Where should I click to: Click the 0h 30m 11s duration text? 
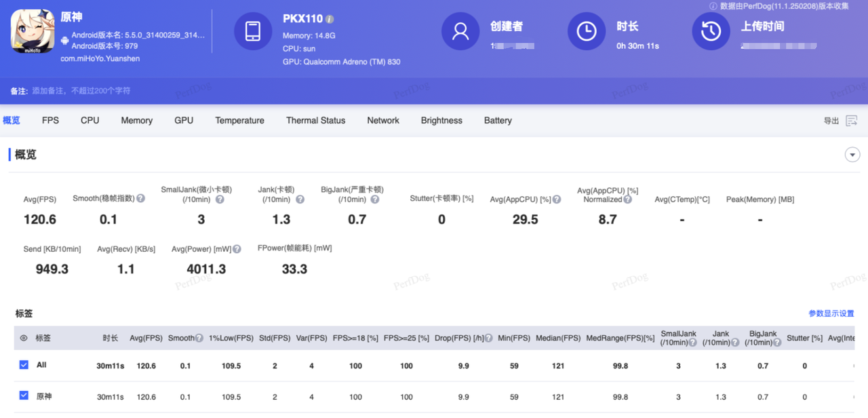click(637, 46)
